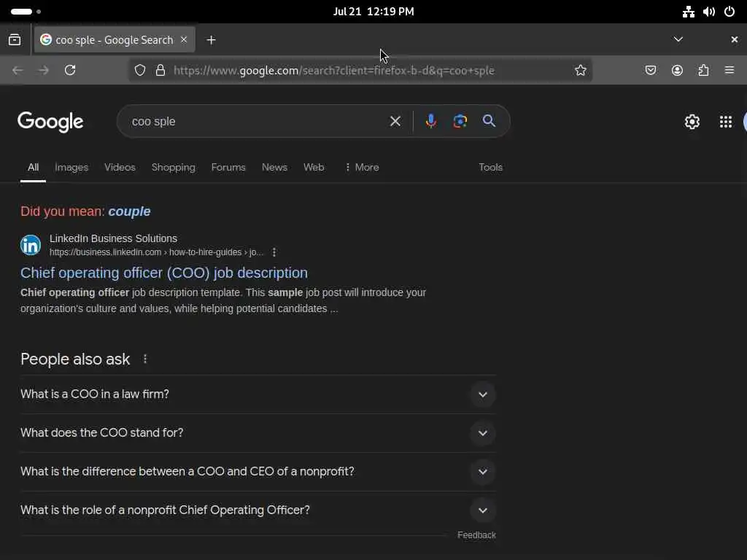Switch to the Videos tab

[x=120, y=167]
